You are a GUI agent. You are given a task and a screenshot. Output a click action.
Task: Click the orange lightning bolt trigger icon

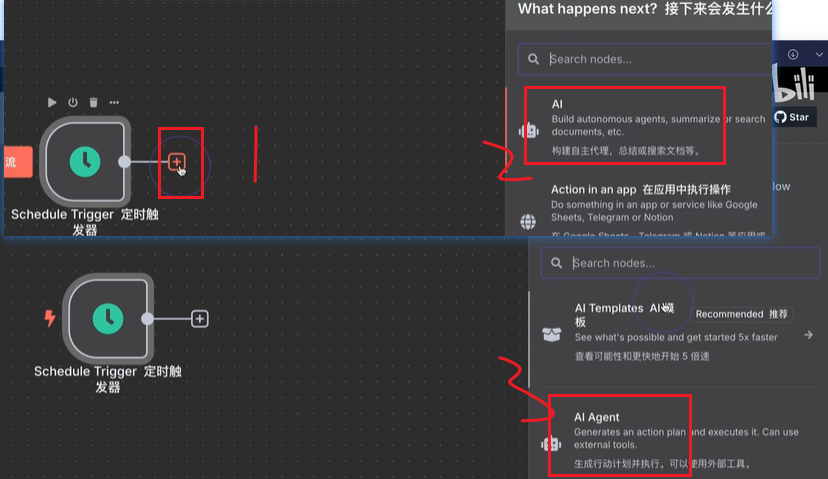click(x=50, y=318)
